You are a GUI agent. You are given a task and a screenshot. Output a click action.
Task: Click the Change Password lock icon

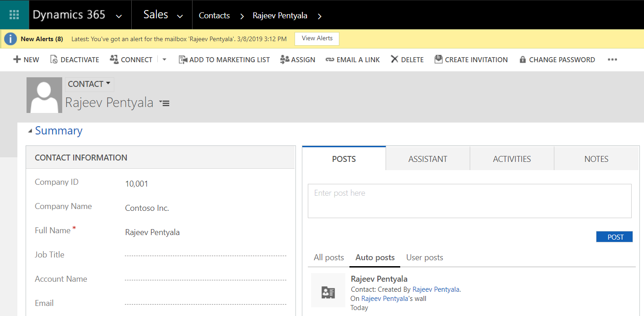tap(522, 60)
